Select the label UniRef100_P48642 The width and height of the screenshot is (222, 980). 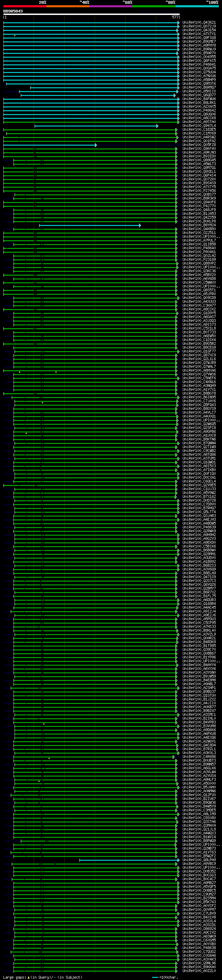(x=199, y=110)
